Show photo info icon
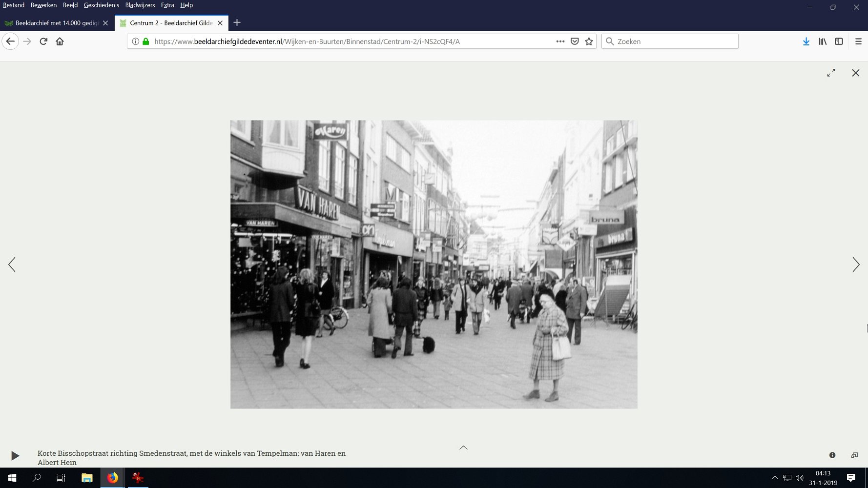The height and width of the screenshot is (488, 868). pos(832,455)
